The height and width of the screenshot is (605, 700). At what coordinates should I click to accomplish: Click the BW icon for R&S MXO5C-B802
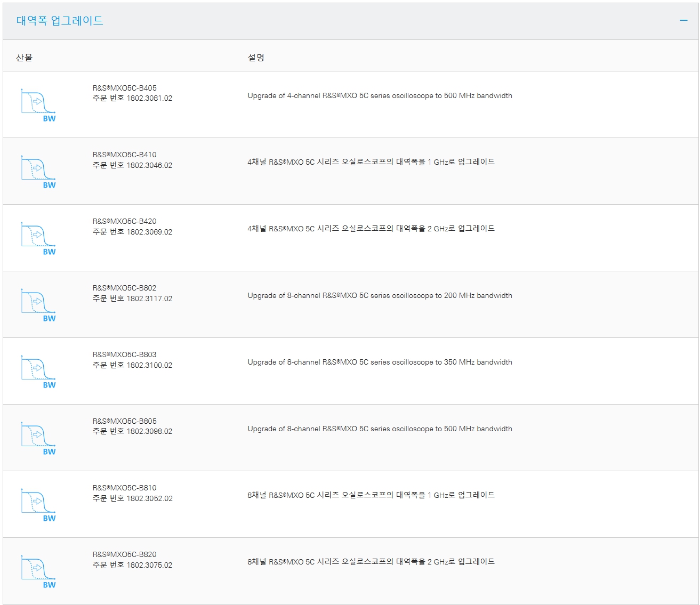click(38, 305)
